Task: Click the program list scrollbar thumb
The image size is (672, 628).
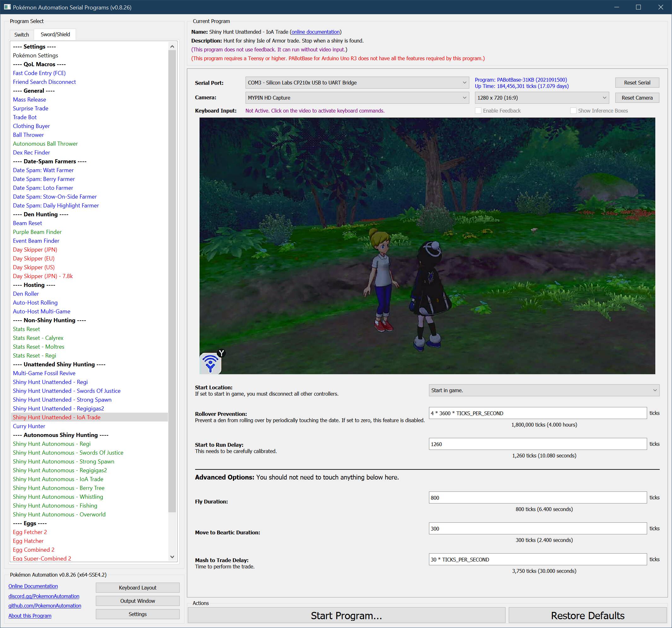Action: pos(172,281)
